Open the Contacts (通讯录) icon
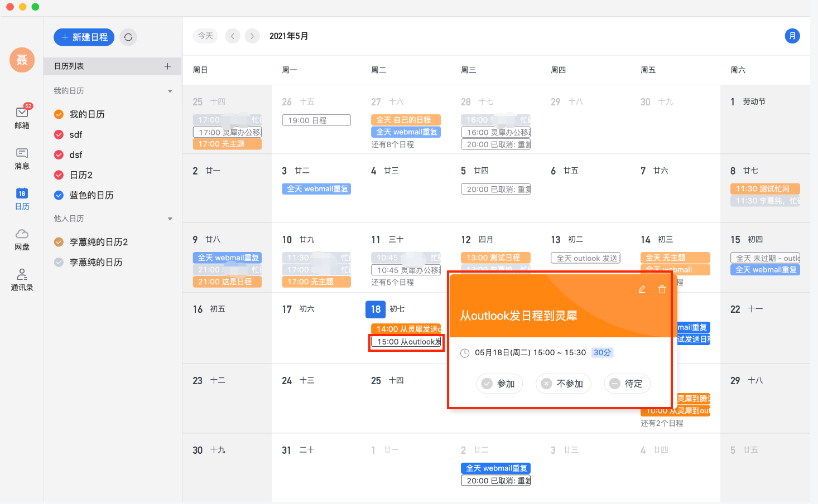Viewport: 818px width, 504px height. pyautogui.click(x=22, y=279)
